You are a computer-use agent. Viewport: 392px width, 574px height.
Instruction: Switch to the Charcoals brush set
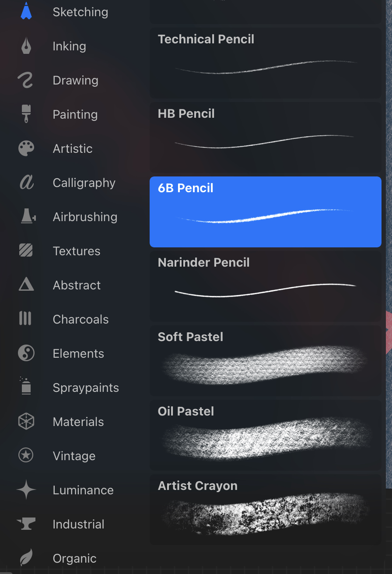point(80,319)
